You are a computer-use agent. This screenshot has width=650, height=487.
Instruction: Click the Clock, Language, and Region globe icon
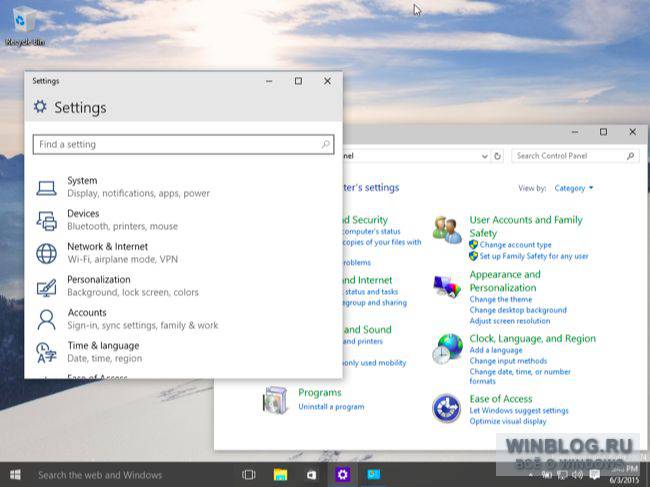tap(447, 349)
